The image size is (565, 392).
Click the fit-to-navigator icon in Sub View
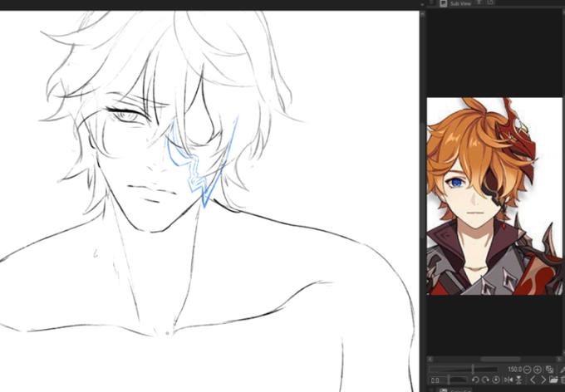(x=549, y=370)
